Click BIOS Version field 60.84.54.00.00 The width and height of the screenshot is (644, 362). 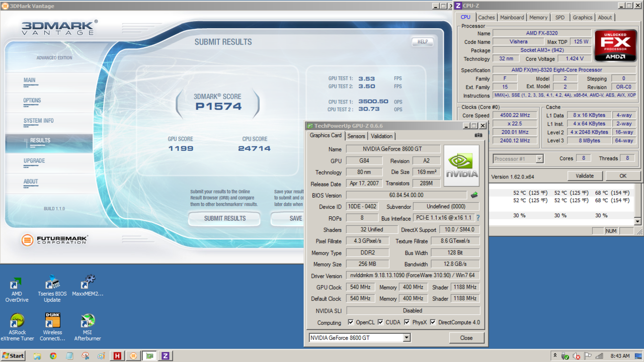pyautogui.click(x=407, y=195)
